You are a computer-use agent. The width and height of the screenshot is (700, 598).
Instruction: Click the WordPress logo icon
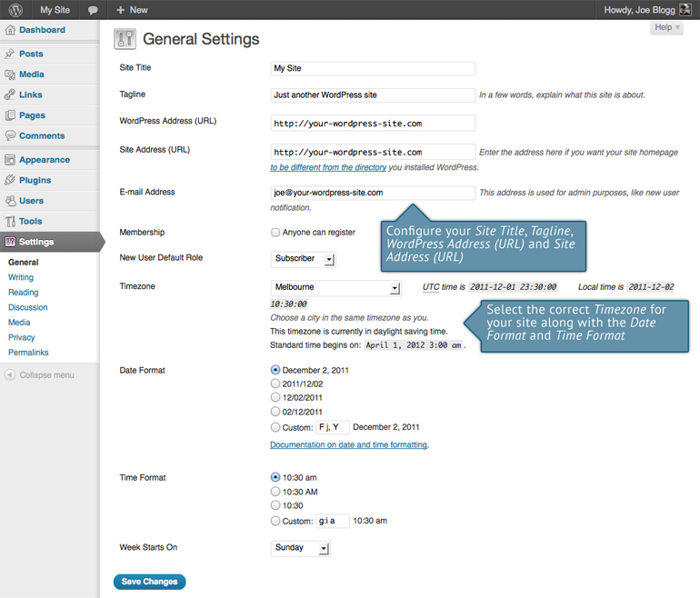coord(15,10)
